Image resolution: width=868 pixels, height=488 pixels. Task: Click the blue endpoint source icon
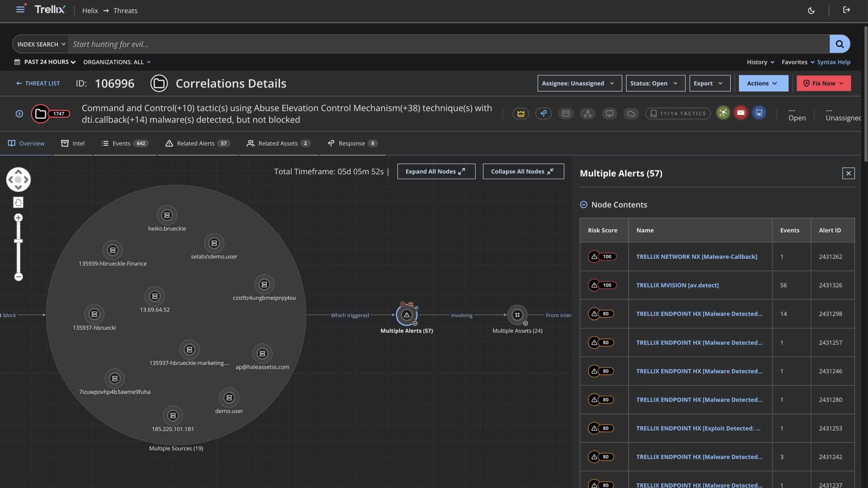click(759, 113)
